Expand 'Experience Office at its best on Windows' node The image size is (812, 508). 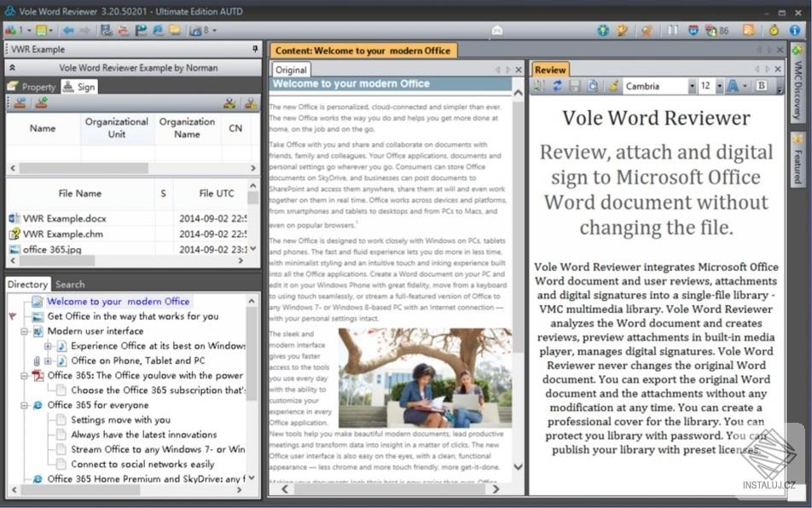(47, 346)
